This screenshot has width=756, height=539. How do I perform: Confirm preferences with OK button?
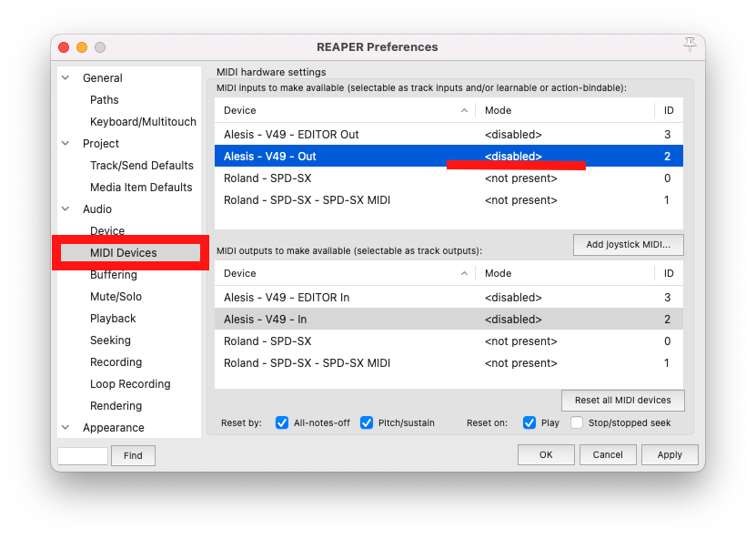pos(546,454)
